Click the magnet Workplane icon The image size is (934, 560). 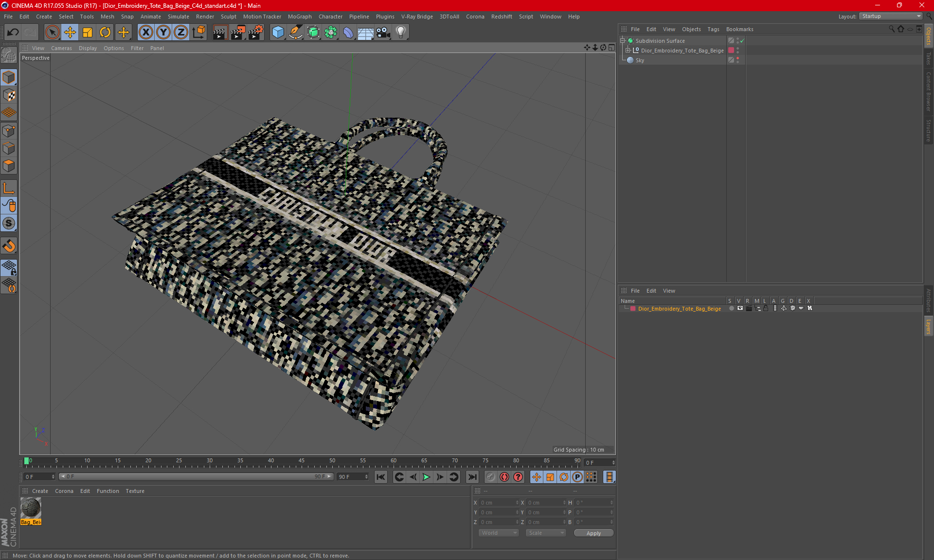point(9,246)
